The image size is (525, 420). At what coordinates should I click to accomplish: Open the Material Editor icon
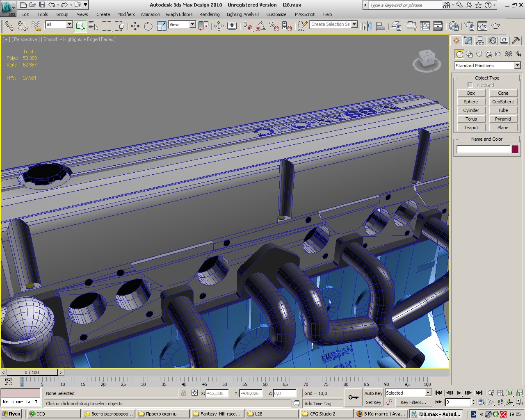(x=453, y=26)
